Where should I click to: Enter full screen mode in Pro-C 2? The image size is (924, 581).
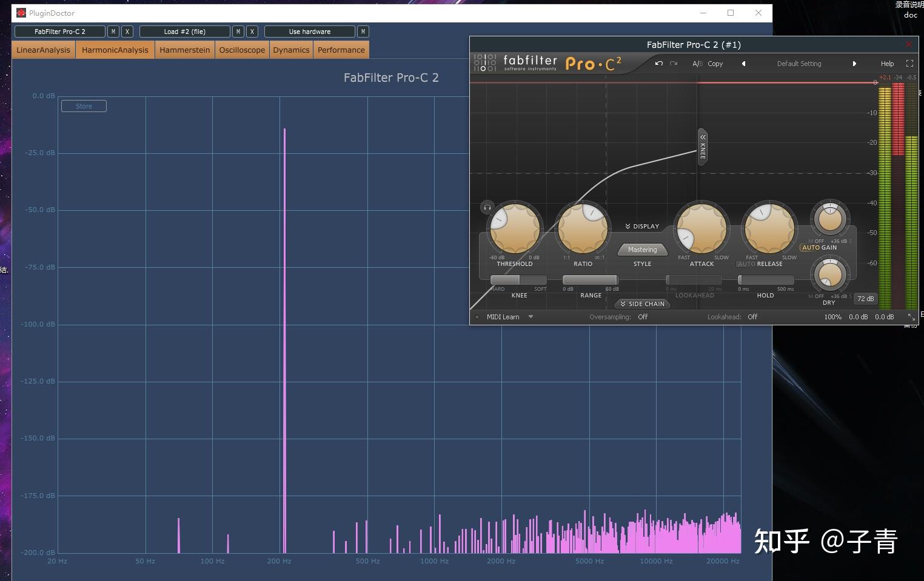909,64
